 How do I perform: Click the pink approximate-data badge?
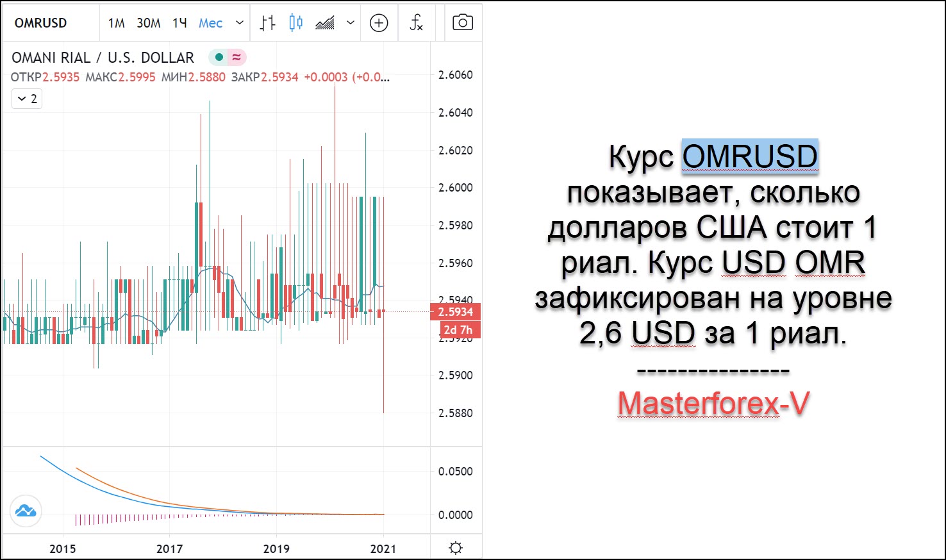(236, 57)
